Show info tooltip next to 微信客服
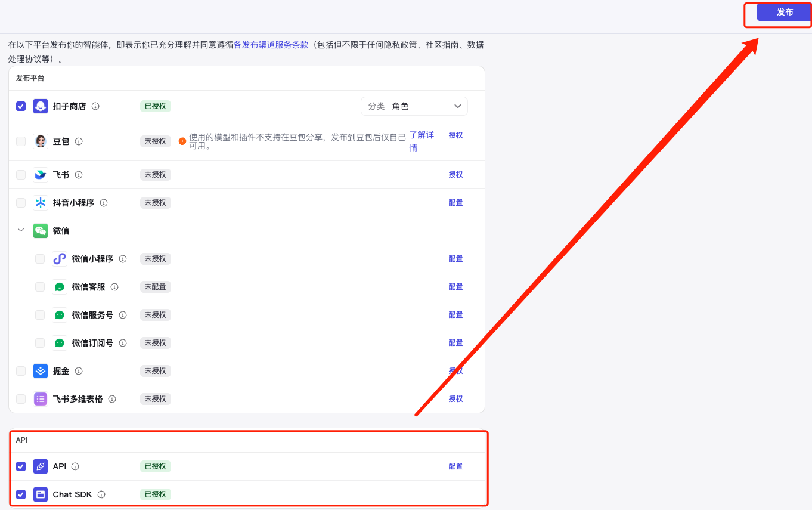This screenshot has height=510, width=812. point(114,287)
